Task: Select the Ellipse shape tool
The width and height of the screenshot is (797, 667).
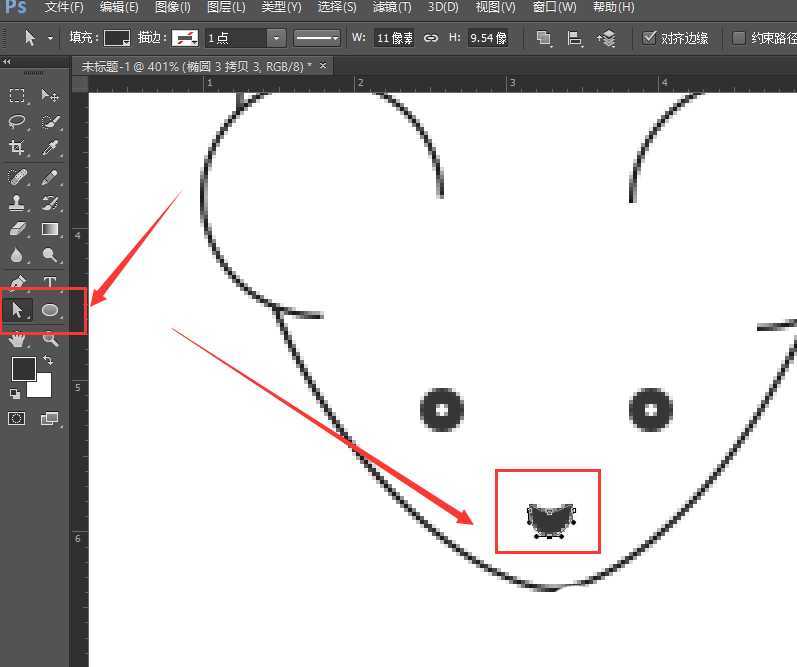Action: point(50,311)
